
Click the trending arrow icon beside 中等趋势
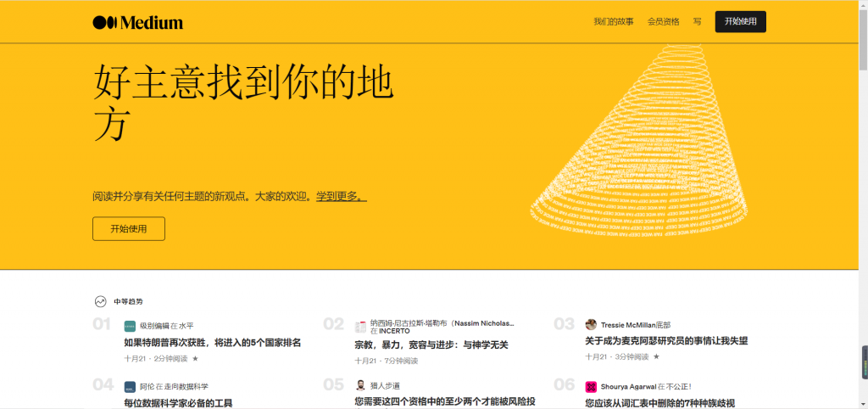pos(100,301)
